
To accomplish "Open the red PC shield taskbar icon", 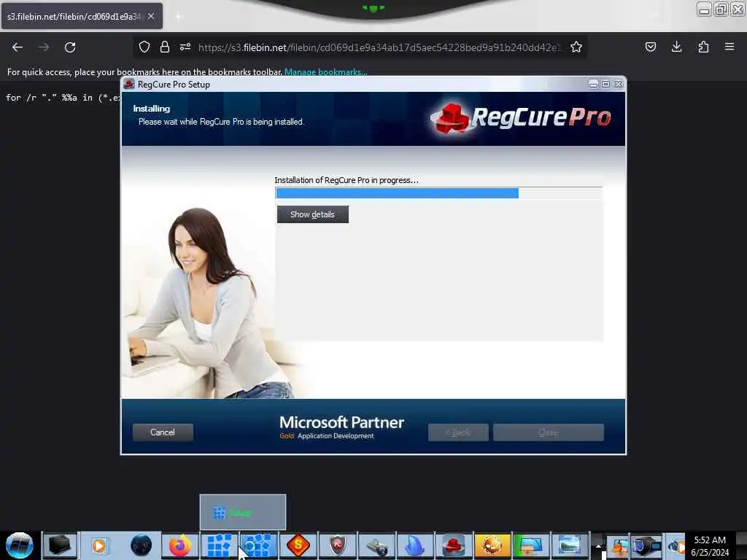I will pos(338,545).
